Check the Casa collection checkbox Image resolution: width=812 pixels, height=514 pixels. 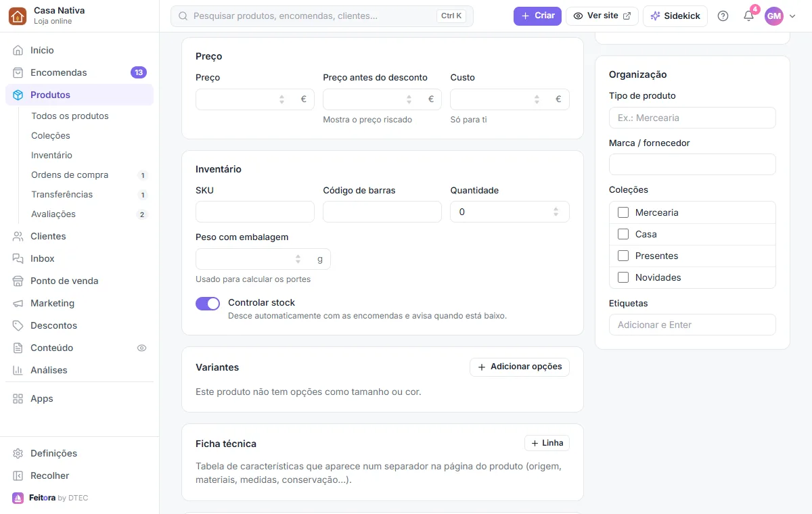click(x=623, y=234)
